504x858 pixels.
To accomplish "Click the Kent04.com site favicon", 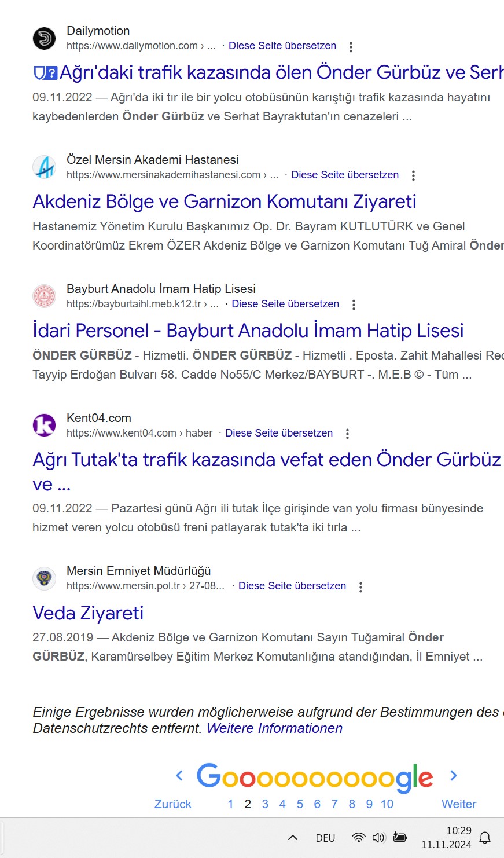I will (x=44, y=426).
